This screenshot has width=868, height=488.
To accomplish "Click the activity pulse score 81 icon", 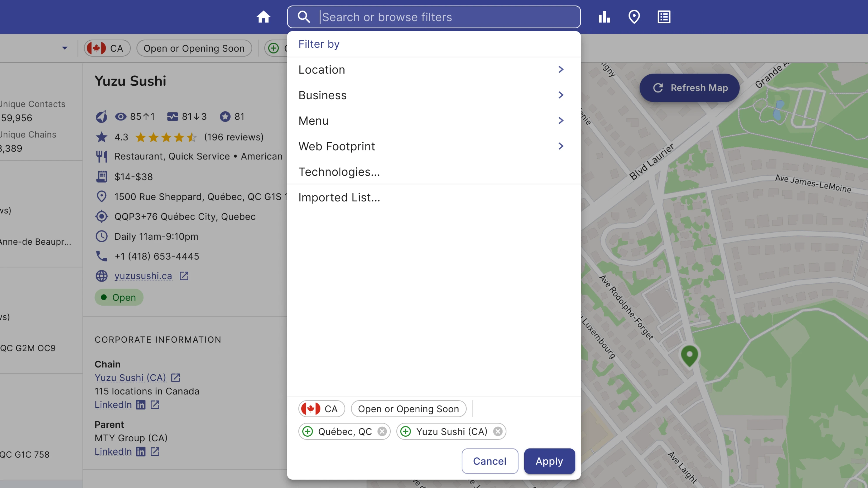I will (x=173, y=116).
